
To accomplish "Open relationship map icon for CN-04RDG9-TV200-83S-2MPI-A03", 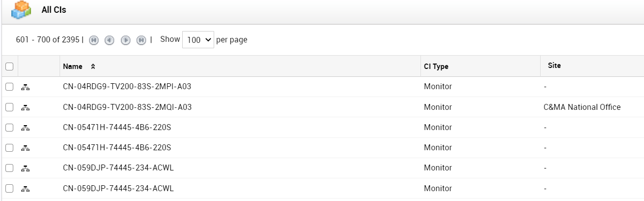I will (26, 87).
